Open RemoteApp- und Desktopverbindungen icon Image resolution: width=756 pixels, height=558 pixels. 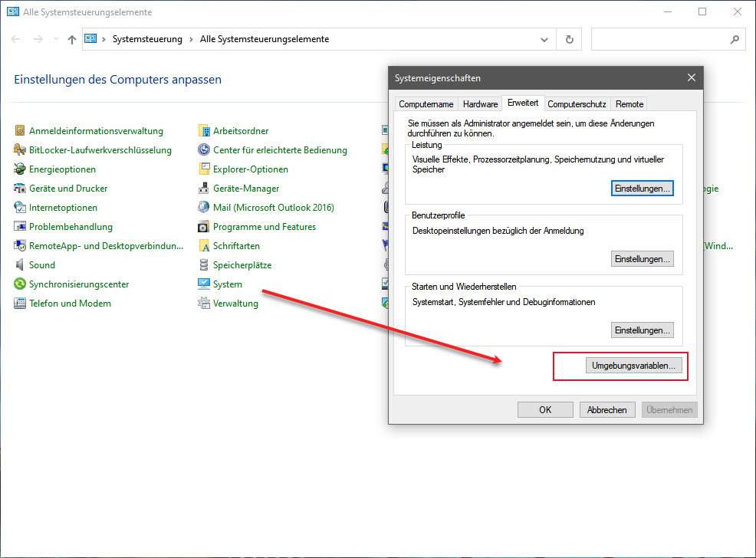click(x=20, y=246)
